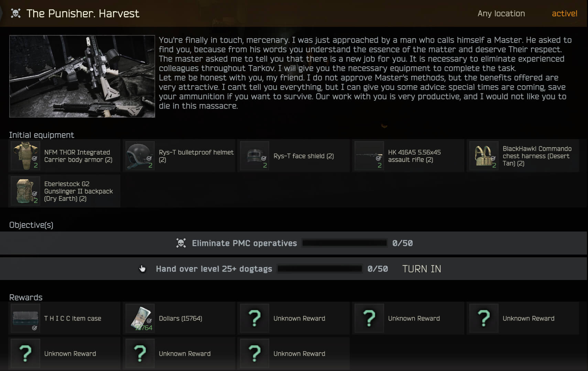The image size is (588, 371).
Task: Click the 0/50 counter for dogtags
Action: (378, 269)
